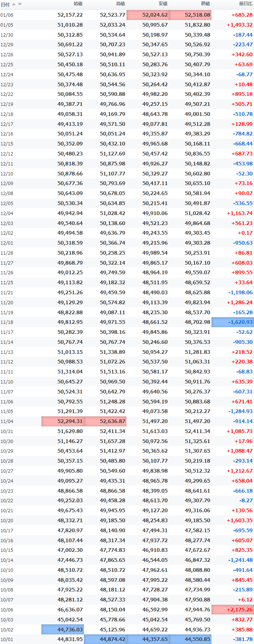Viewport: 254px width, 644px height.
Task: Select blue-highlighted open value 44,736.03
Action: (x=62, y=630)
